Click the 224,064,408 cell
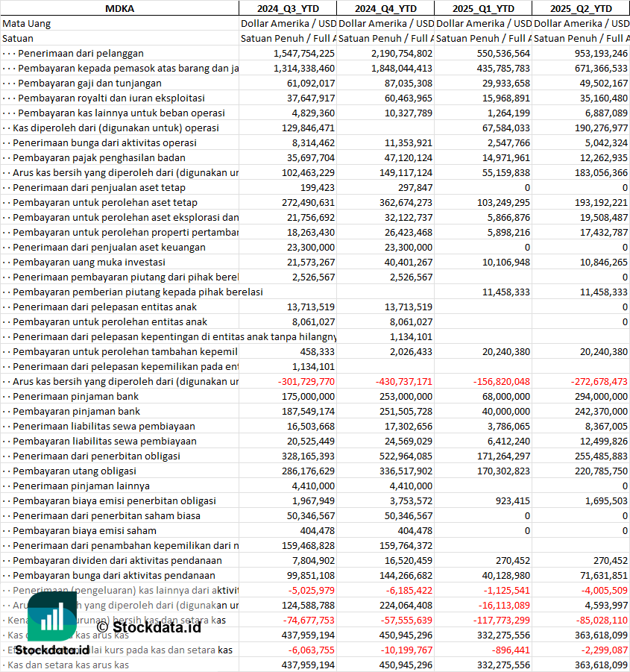630x672 pixels. (385, 605)
